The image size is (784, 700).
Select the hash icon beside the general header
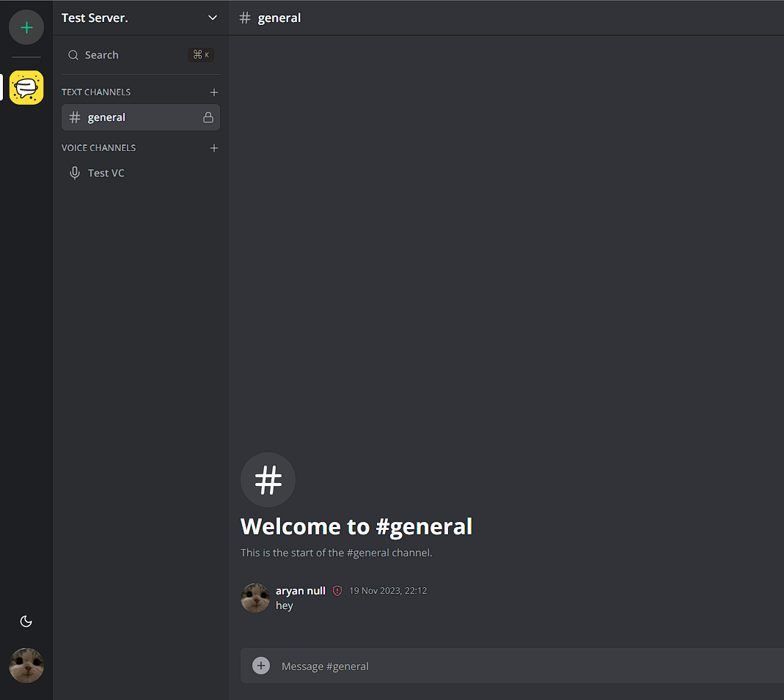coord(244,18)
